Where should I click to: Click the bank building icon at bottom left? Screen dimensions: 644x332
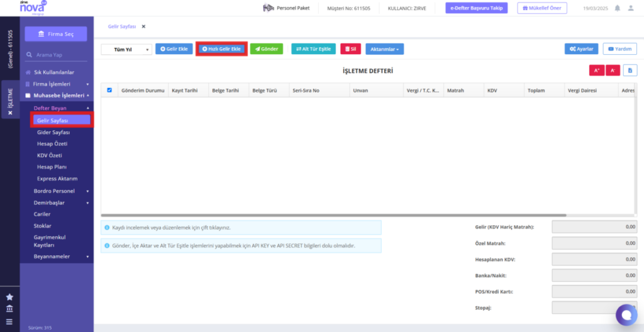[9, 309]
